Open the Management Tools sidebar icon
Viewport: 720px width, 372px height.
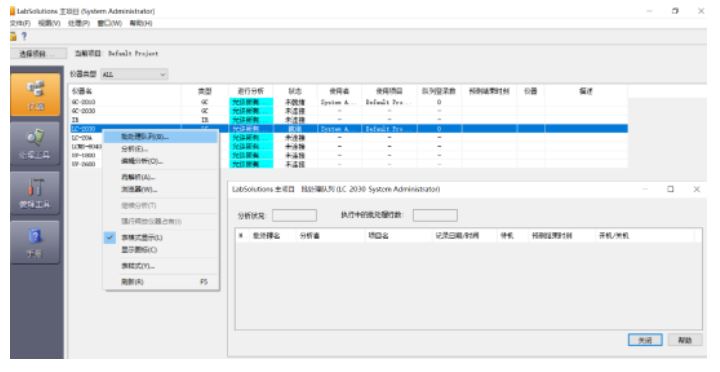tap(35, 144)
